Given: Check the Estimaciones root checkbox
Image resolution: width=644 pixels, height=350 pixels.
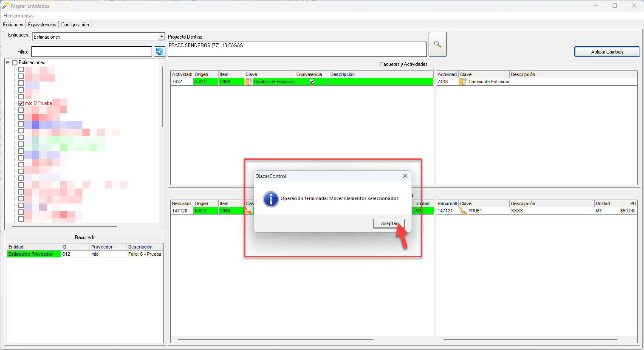Looking at the screenshot, I should [15, 62].
